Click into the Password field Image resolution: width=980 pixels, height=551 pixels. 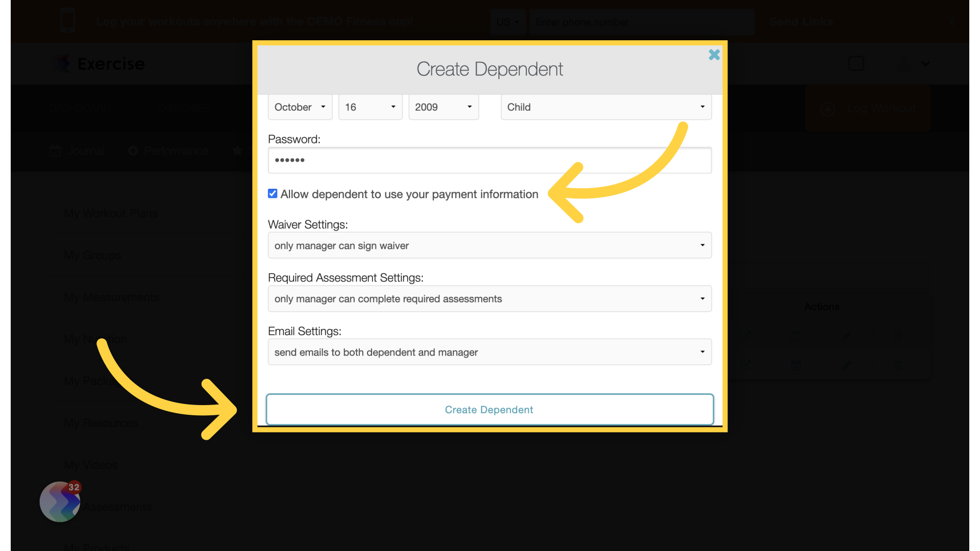pyautogui.click(x=490, y=160)
